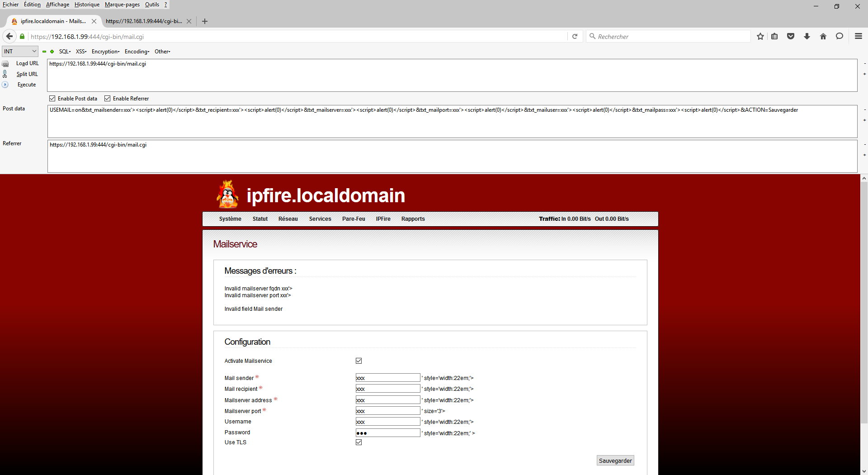Click the scrollbar down arrow

click(864, 471)
